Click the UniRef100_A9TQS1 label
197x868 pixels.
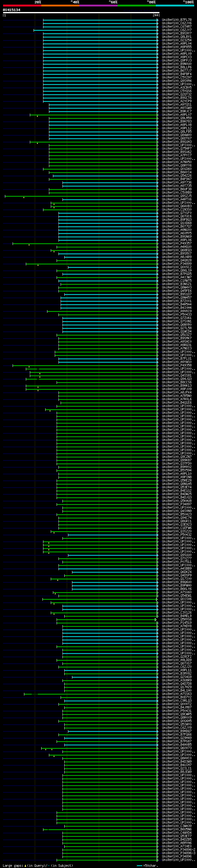click(x=177, y=104)
